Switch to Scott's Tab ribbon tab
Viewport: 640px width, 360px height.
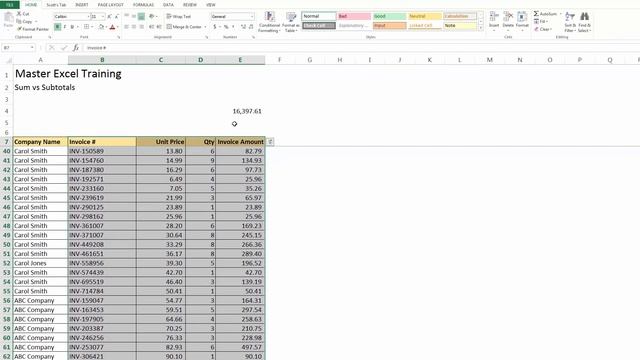click(56, 4)
